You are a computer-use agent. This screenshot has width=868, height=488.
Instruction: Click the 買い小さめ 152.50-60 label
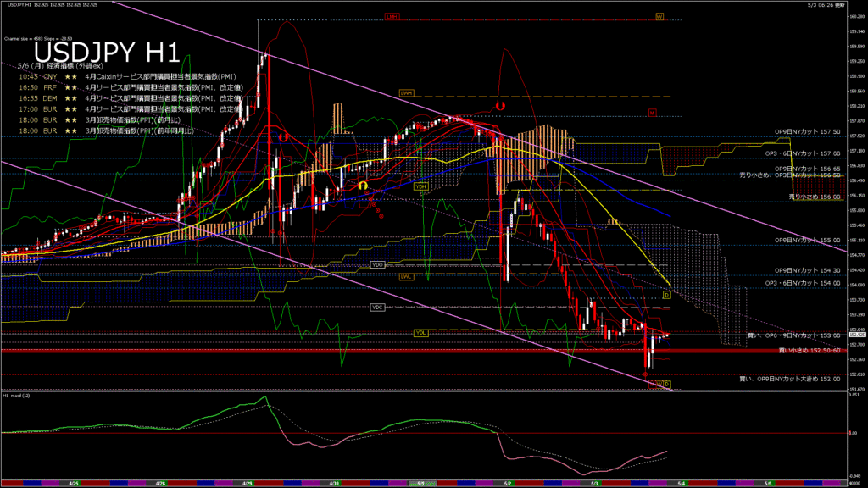click(809, 350)
